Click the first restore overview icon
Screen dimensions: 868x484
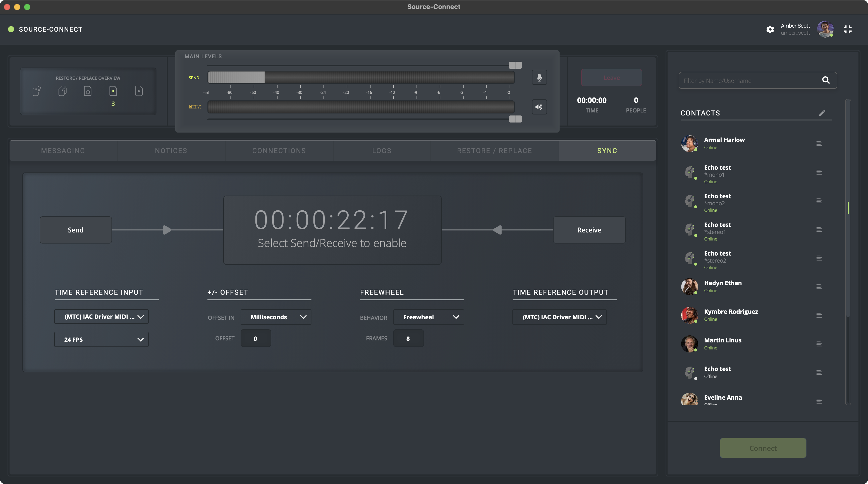tap(37, 91)
